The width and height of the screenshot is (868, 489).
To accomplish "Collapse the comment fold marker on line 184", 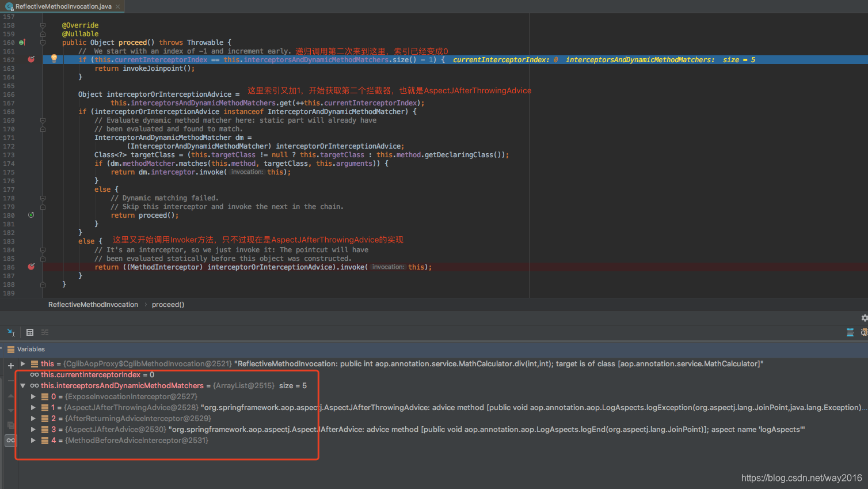I will click(x=43, y=250).
